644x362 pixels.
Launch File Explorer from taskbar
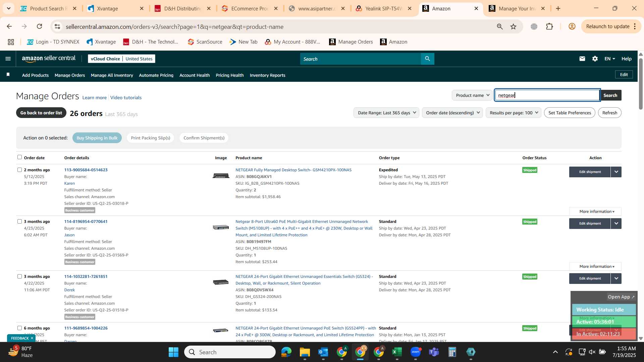(305, 352)
